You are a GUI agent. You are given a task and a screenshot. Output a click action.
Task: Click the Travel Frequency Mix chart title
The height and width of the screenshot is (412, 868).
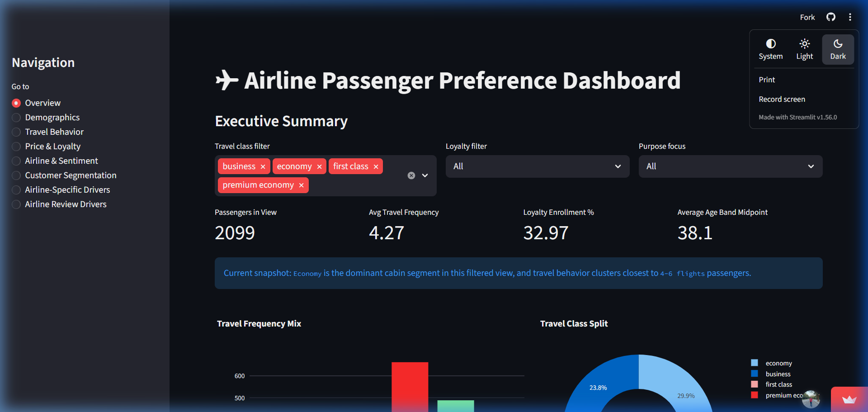259,324
